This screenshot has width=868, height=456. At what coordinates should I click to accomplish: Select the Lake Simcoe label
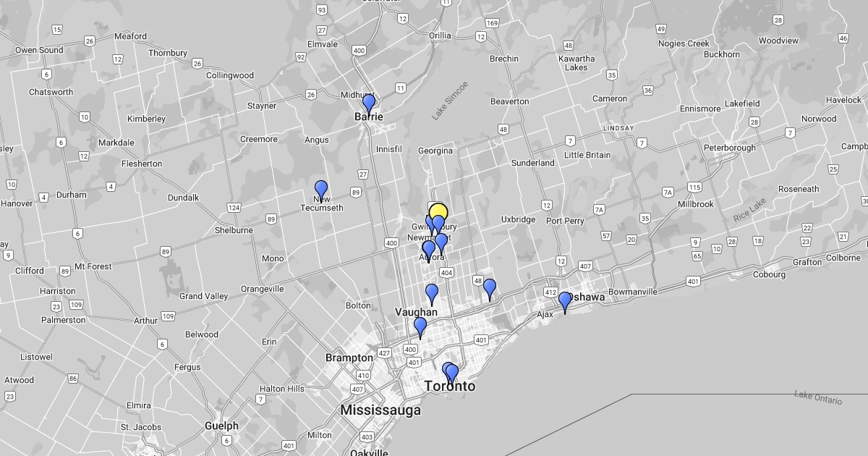pyautogui.click(x=450, y=101)
